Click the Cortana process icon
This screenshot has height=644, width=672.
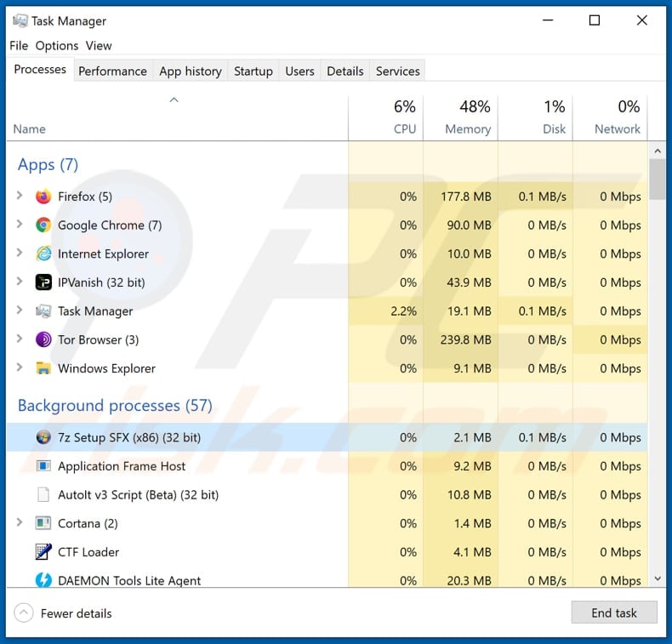tap(43, 523)
